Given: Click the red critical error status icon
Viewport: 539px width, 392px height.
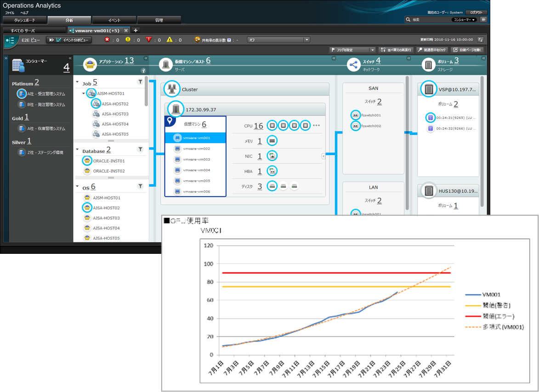Looking at the screenshot, I should tap(107, 40).
